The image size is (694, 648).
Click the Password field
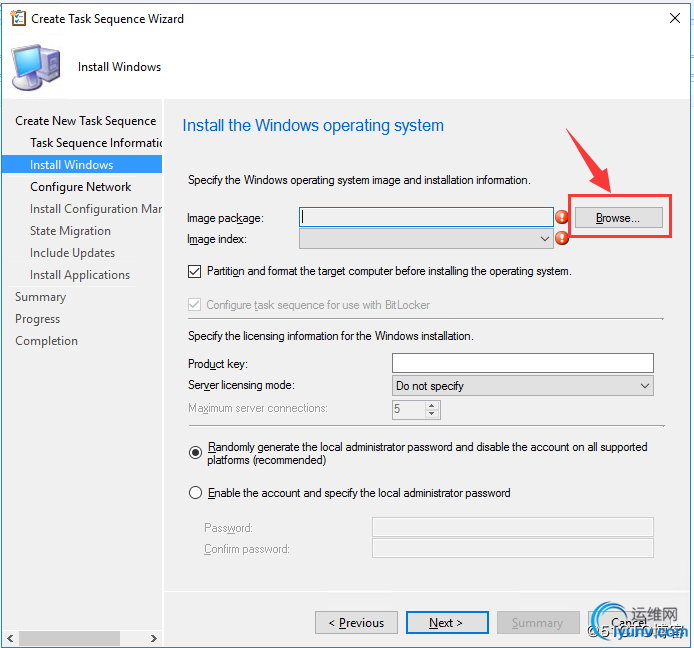[513, 527]
